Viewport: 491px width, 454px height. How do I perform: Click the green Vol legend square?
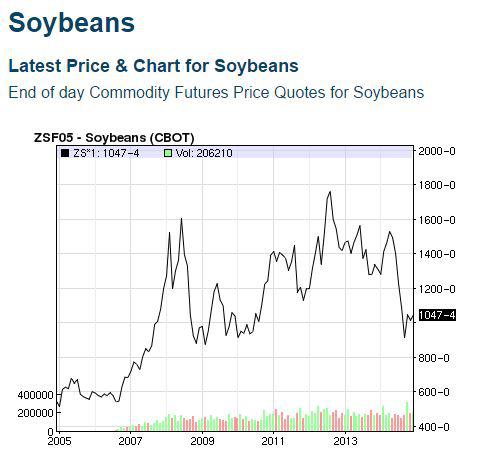[x=168, y=153]
